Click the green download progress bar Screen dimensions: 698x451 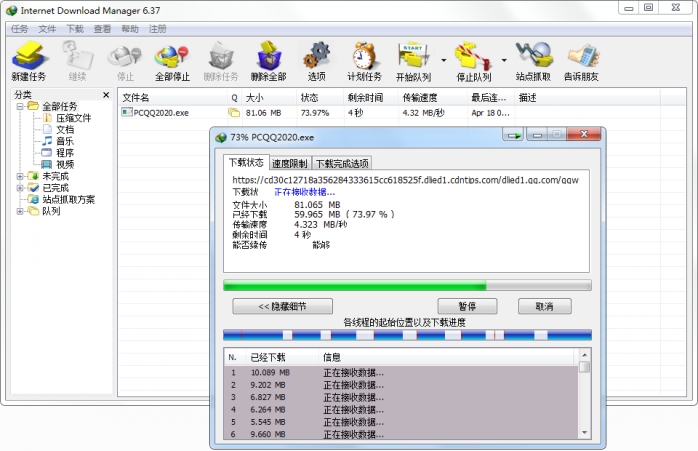click(407, 285)
